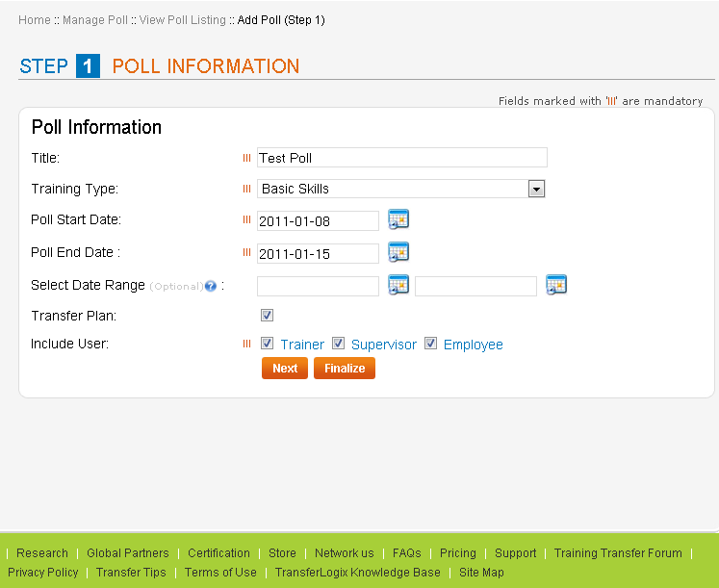The width and height of the screenshot is (719, 588).
Task: Open the FAQs footer link
Action: (407, 553)
